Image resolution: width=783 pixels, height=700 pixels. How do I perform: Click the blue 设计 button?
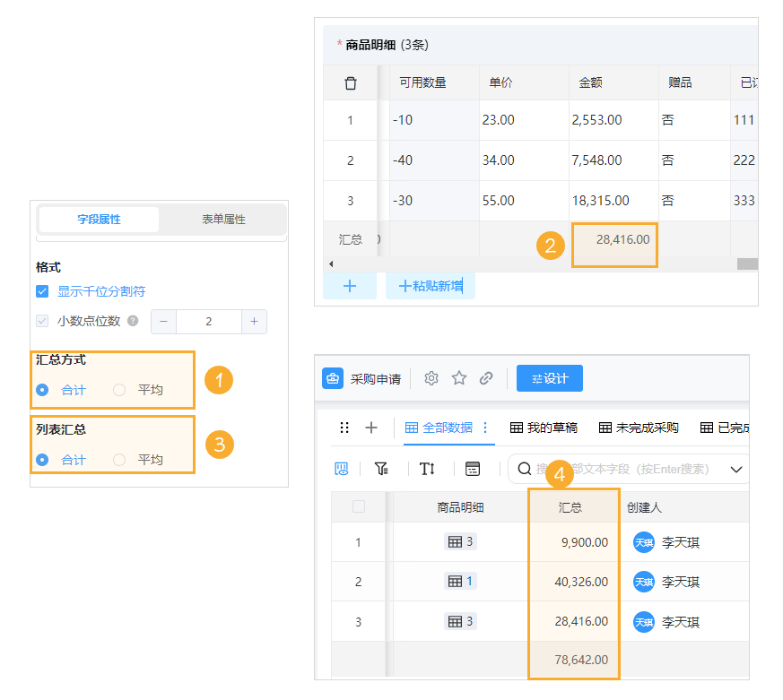[548, 378]
